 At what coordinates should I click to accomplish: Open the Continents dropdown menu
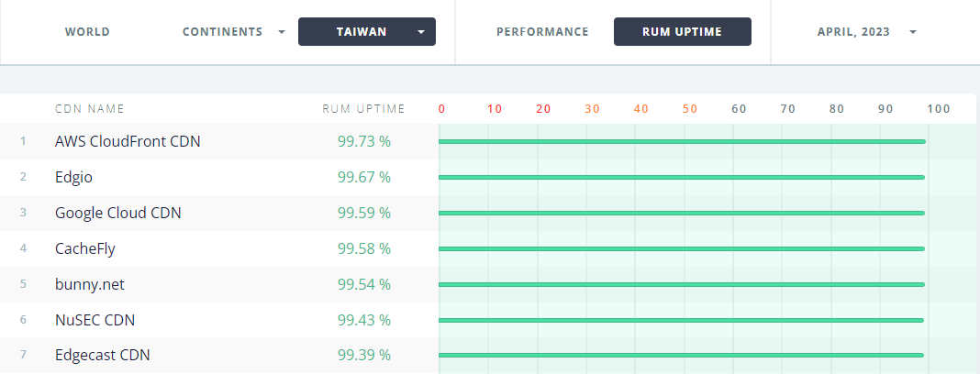pyautogui.click(x=234, y=32)
